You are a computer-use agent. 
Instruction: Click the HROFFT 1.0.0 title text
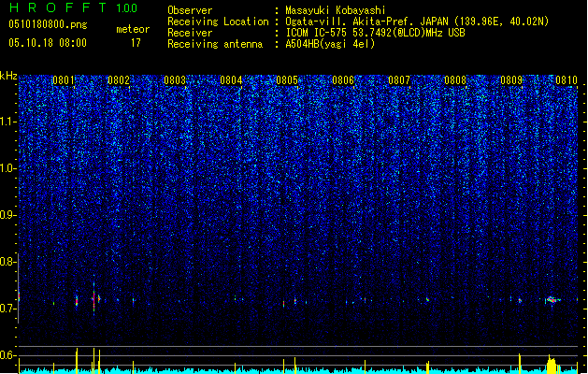(x=74, y=7)
